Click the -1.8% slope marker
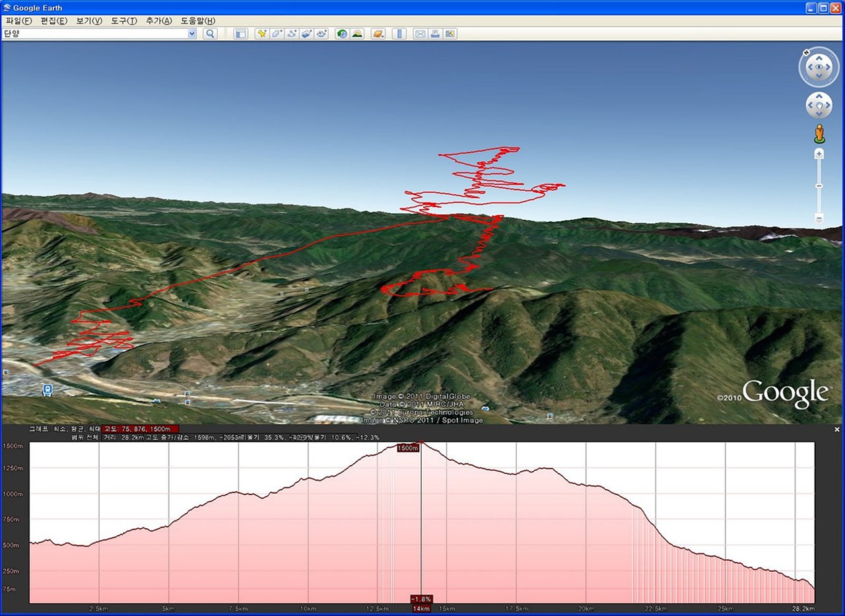The height and width of the screenshot is (616, 845). pos(421,599)
